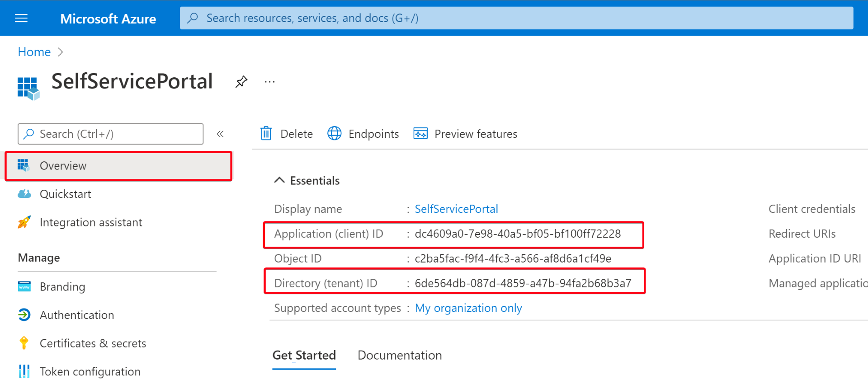The image size is (868, 389).
Task: Click the Redirect URIs label
Action: [802, 234]
